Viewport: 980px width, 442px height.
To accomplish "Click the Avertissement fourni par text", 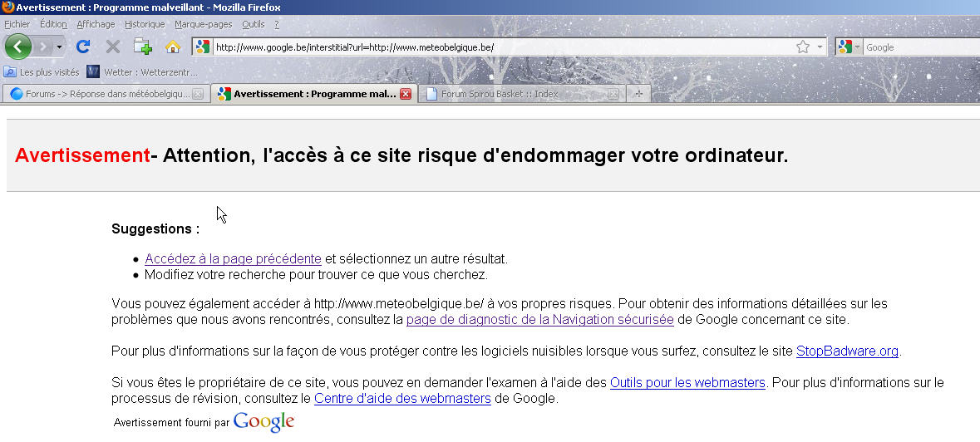I will 172,423.
